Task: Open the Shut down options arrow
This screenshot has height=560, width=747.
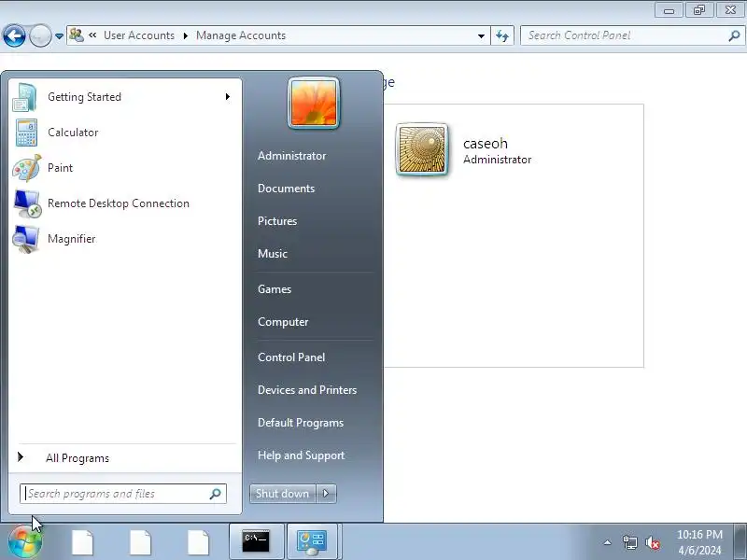Action: pos(326,494)
